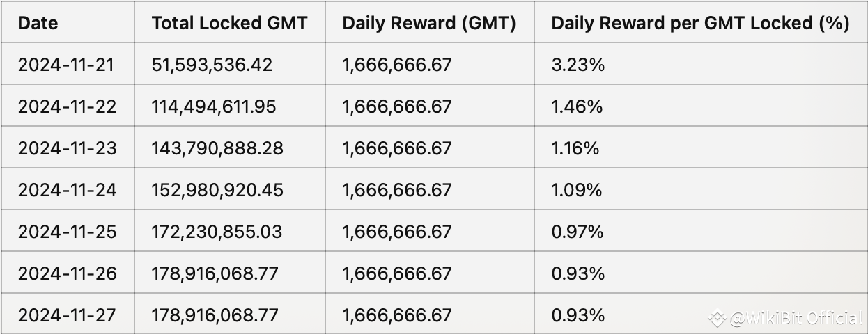Click the @WikiBit Official watermark text
Screen dimensions: 868x334
coord(795,319)
